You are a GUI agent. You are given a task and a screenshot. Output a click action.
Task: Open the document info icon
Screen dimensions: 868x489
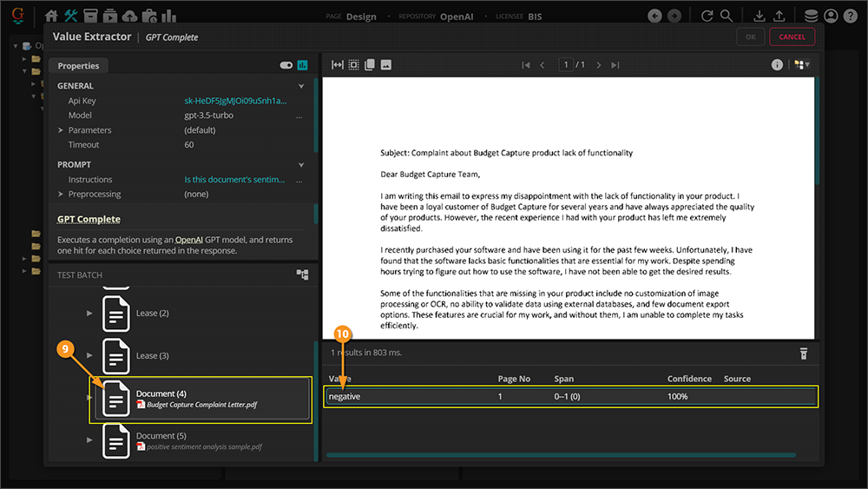777,65
